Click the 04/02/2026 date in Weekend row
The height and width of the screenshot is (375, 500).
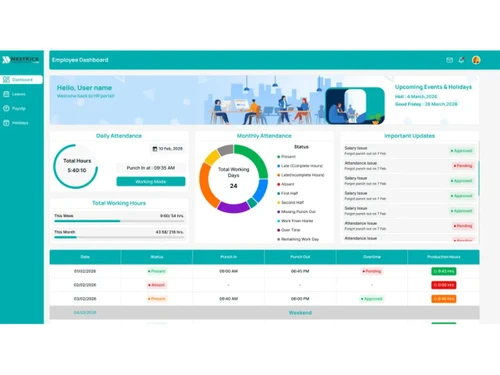[x=85, y=313]
